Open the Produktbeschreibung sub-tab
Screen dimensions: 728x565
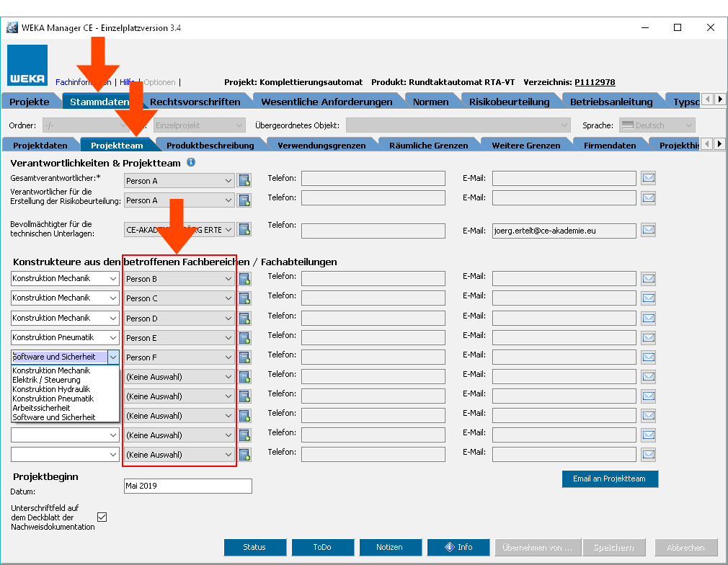(x=210, y=146)
